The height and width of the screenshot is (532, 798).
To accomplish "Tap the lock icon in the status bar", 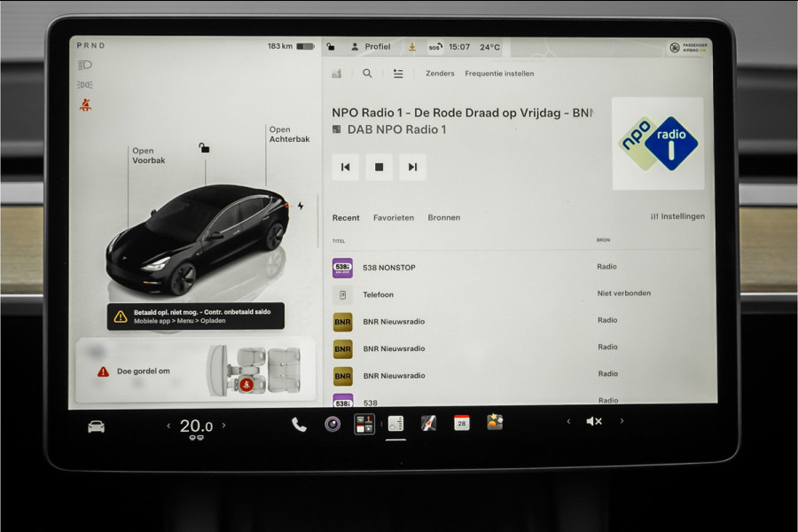I will tap(331, 47).
